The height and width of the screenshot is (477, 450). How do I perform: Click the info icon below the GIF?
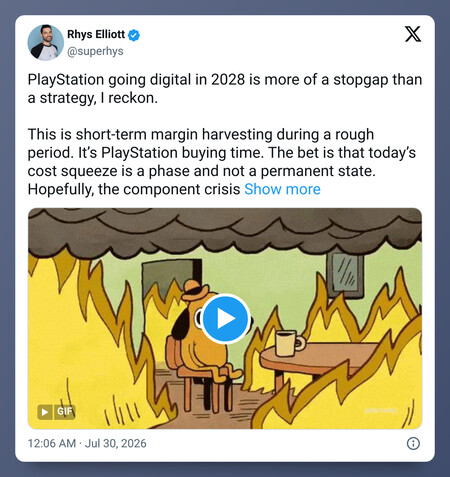[x=413, y=443]
